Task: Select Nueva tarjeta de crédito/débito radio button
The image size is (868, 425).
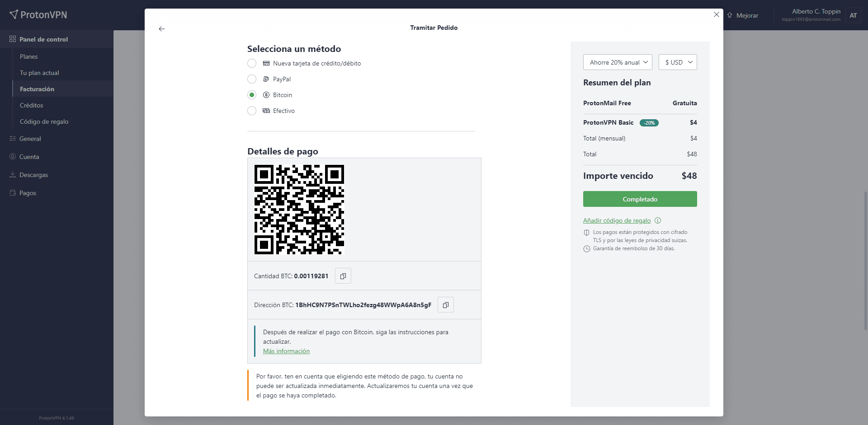Action: tap(252, 63)
